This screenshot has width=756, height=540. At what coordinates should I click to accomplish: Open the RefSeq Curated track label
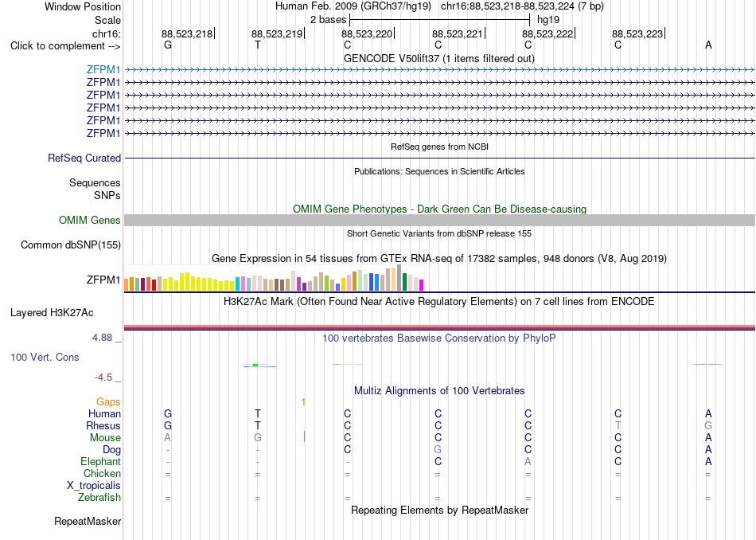[x=84, y=158]
